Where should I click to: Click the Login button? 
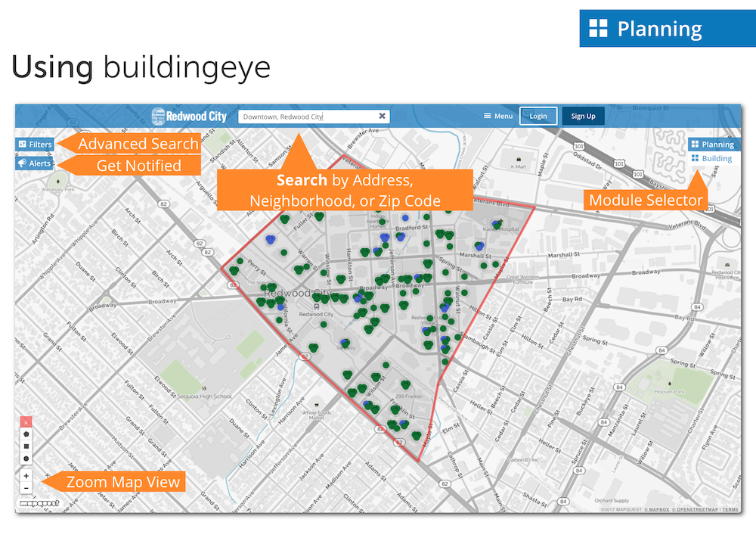tap(538, 116)
